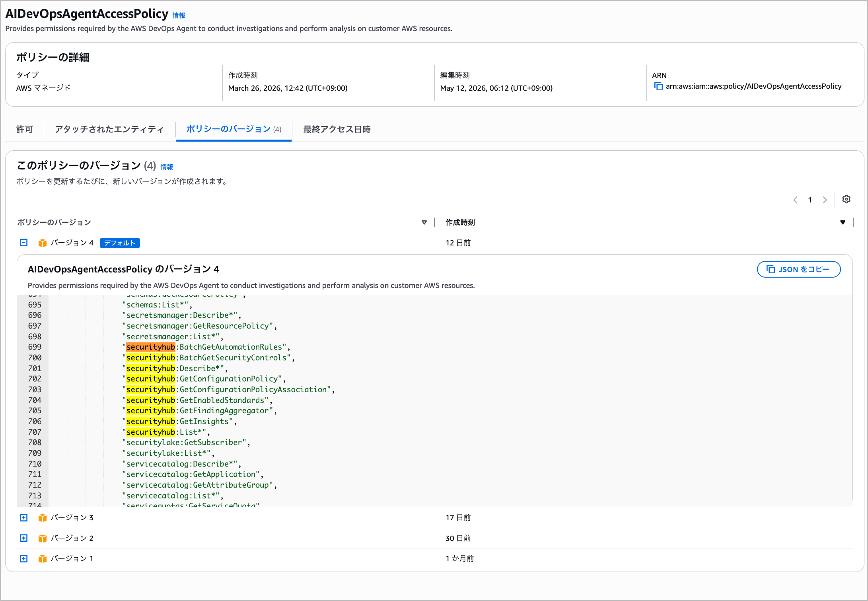Click JSON line servicecatalog:GetAttributeGroup

199,485
